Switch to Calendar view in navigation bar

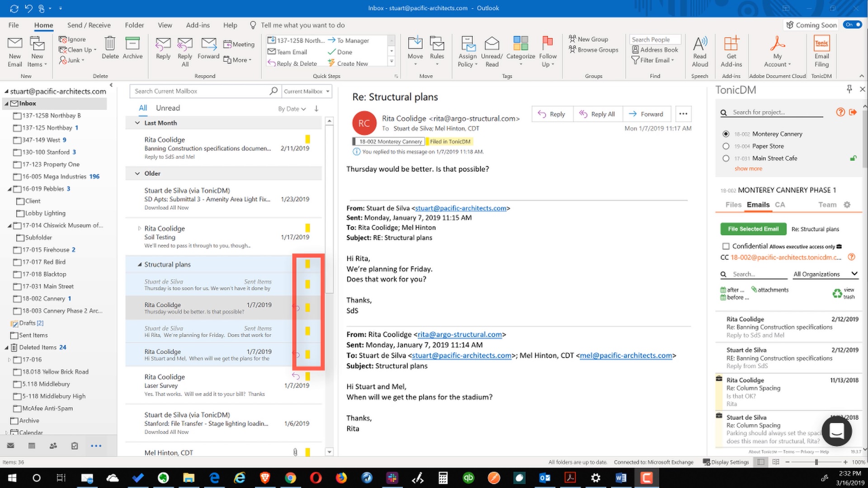click(x=32, y=446)
